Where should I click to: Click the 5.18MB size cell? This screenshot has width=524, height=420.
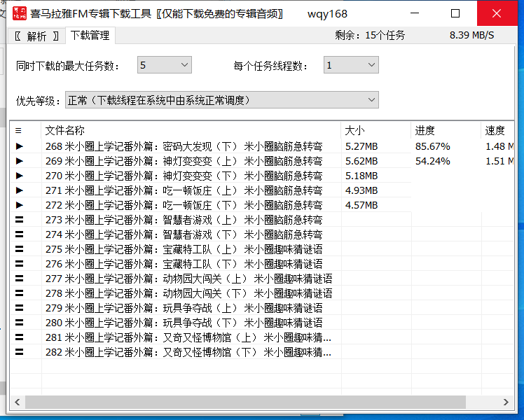(361, 176)
